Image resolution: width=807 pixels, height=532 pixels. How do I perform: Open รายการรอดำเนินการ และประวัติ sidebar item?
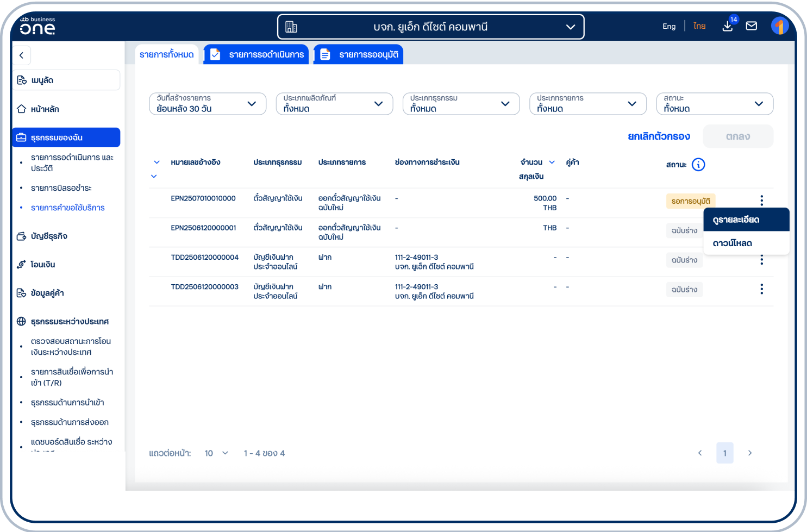click(x=72, y=162)
